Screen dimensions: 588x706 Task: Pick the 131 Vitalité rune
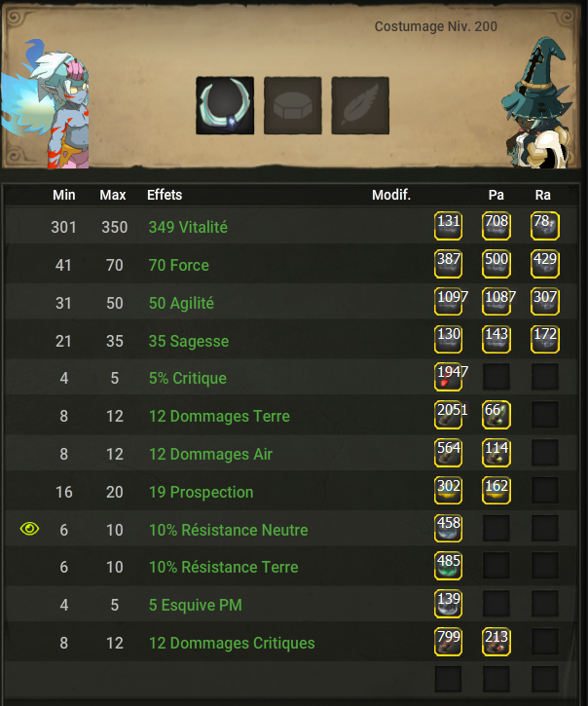449,226
